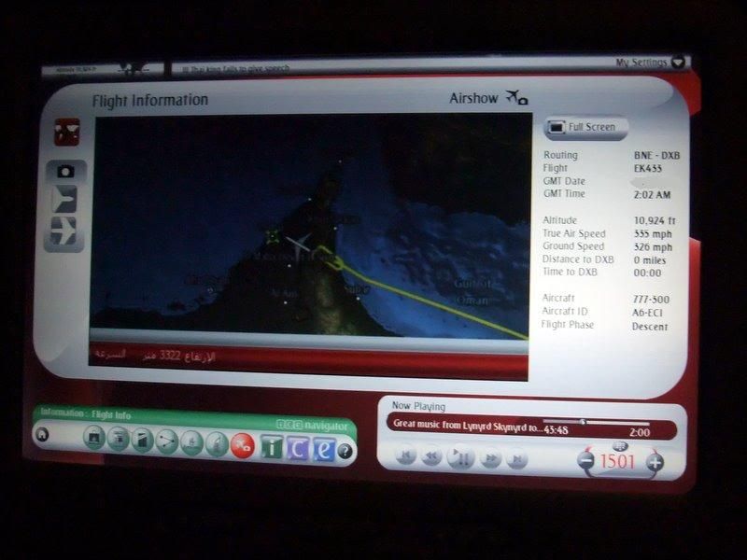Click the GMT Time value '2:02 AM'
The image size is (747, 560).
[x=652, y=195]
